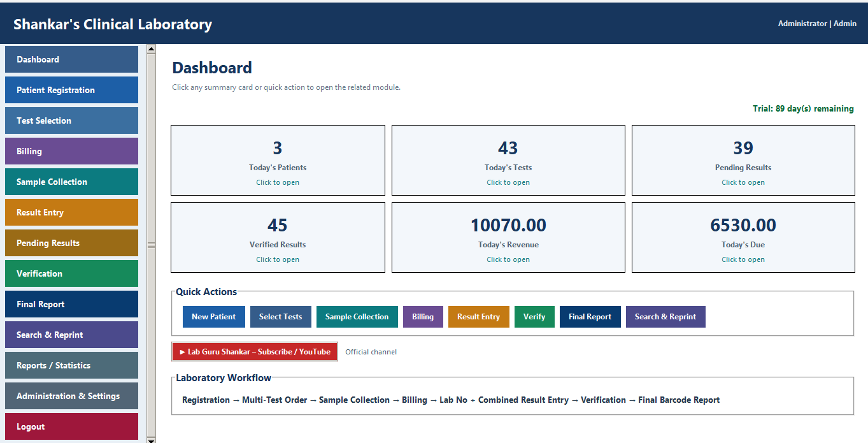The width and height of the screenshot is (868, 443).
Task: Click the 'Trial: 89 day(s) remaining' notice
Action: (803, 109)
